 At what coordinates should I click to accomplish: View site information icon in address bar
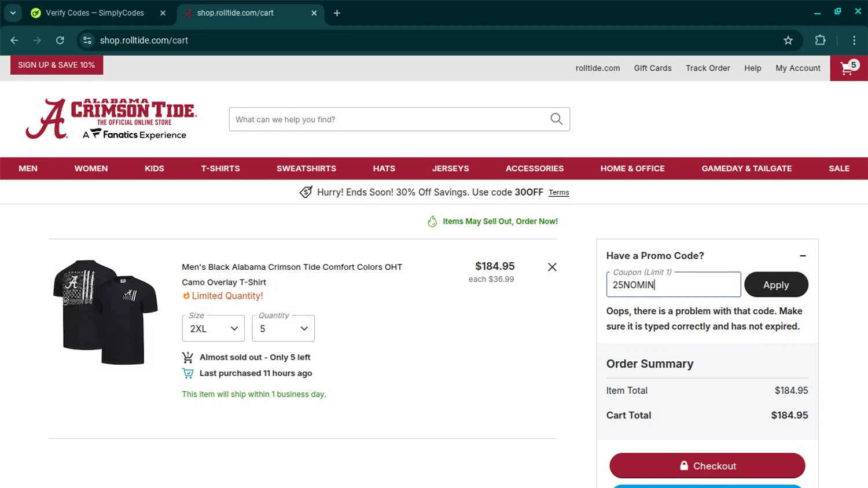click(x=87, y=40)
